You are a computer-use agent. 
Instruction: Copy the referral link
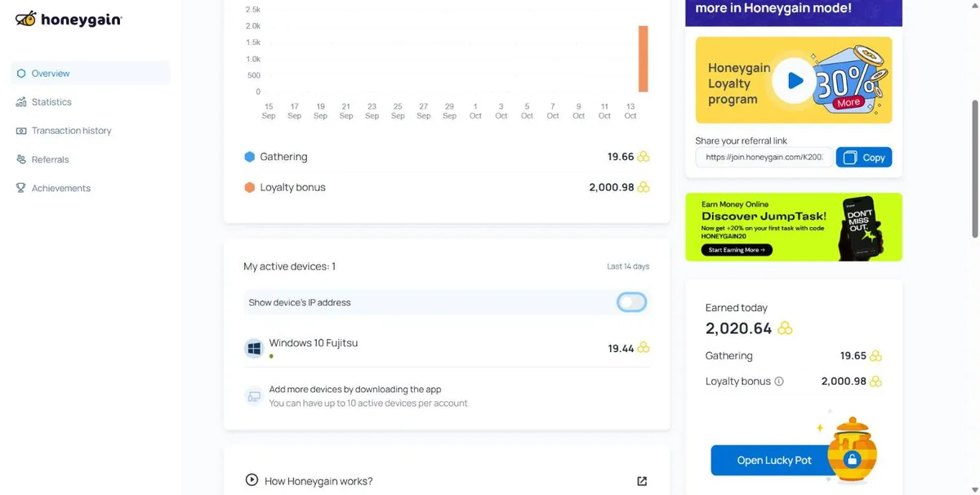[x=864, y=158]
